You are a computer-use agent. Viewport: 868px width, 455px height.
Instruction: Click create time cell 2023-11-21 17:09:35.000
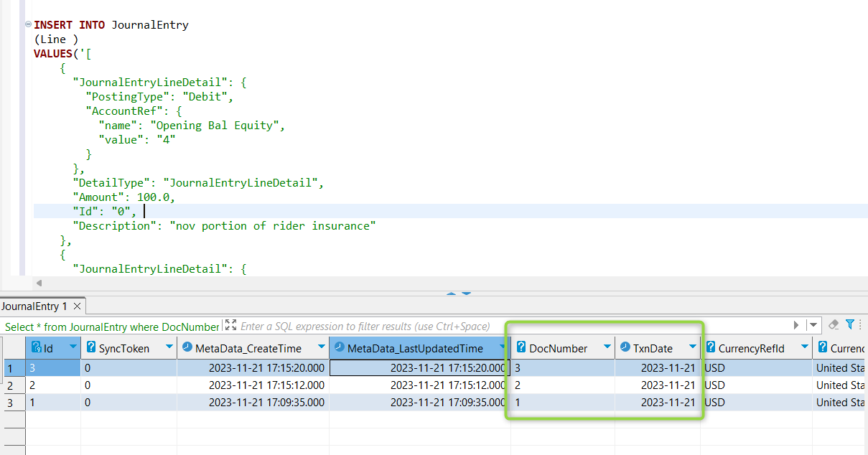(x=253, y=402)
